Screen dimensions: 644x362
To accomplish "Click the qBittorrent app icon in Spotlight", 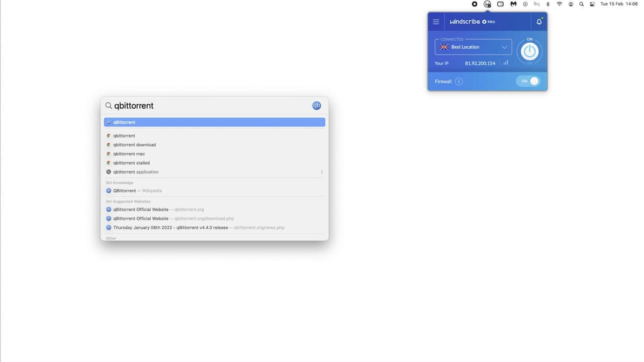I will (x=316, y=106).
